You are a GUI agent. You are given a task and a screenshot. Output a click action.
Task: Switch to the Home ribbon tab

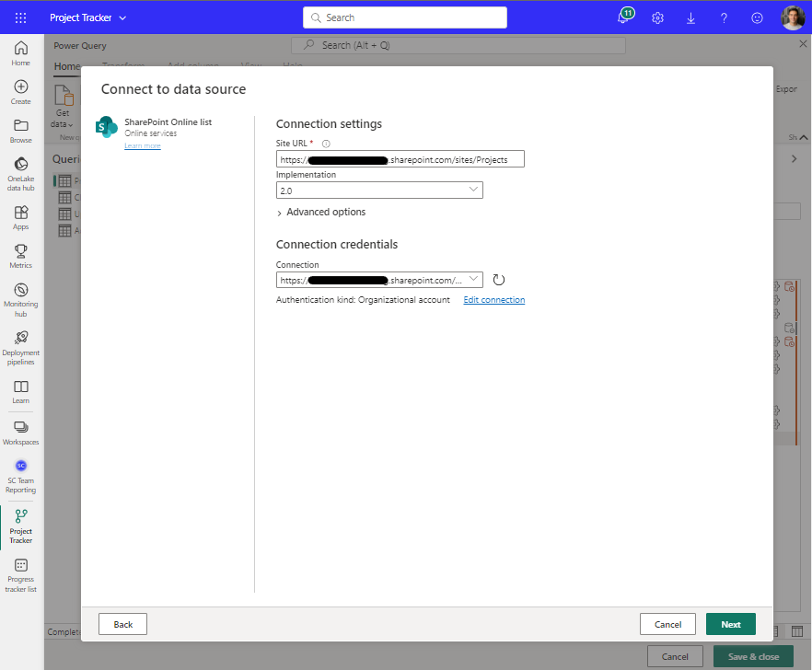(68, 65)
